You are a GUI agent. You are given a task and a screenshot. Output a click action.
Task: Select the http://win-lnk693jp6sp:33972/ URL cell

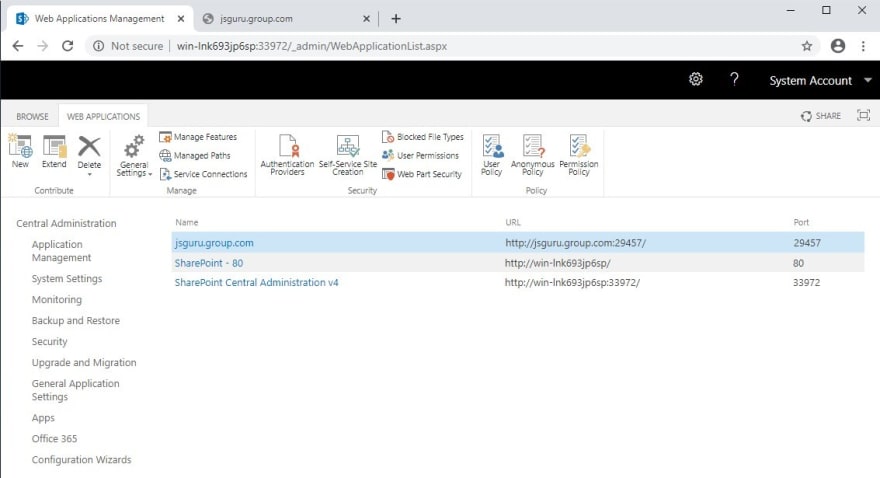(x=572, y=282)
